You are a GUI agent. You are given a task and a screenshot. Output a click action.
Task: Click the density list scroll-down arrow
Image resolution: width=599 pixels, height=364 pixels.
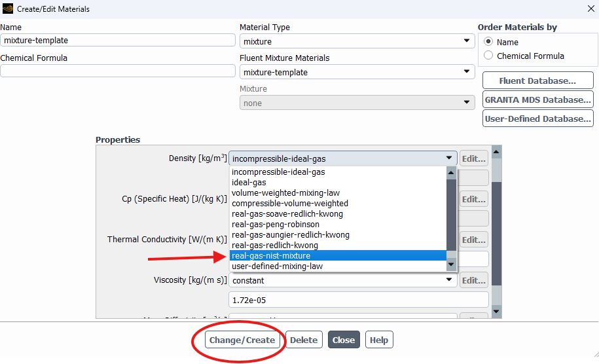[451, 264]
